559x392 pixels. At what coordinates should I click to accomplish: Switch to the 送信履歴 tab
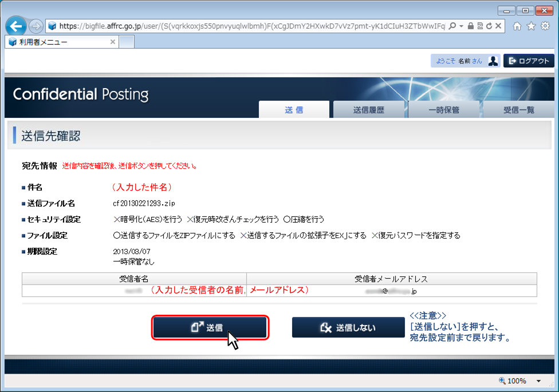pyautogui.click(x=369, y=109)
